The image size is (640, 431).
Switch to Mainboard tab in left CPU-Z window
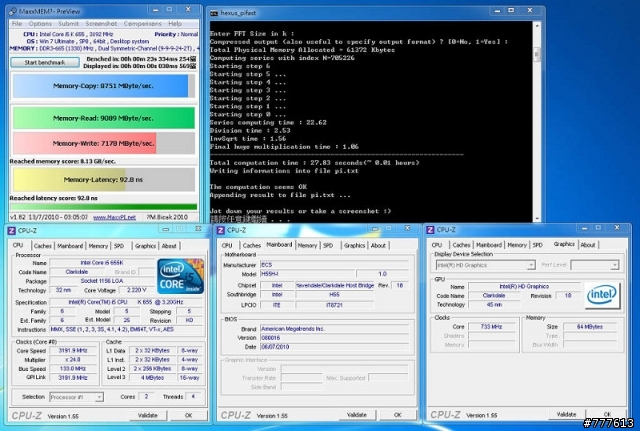click(x=70, y=246)
